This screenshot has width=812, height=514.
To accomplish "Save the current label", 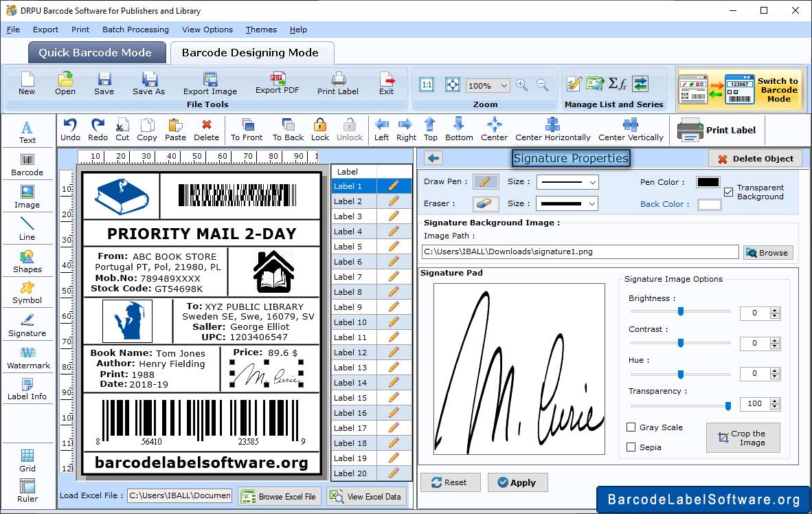I will [x=104, y=84].
